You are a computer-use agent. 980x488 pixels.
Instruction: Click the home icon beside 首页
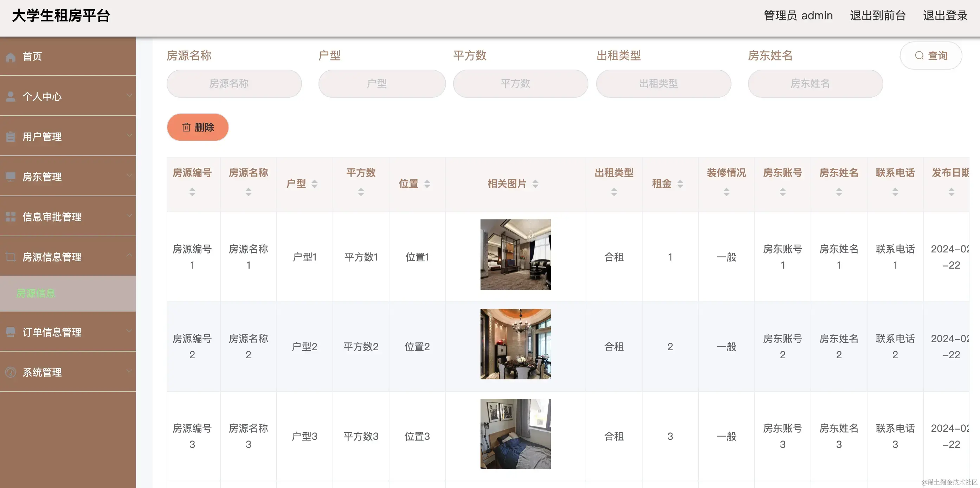(10, 56)
